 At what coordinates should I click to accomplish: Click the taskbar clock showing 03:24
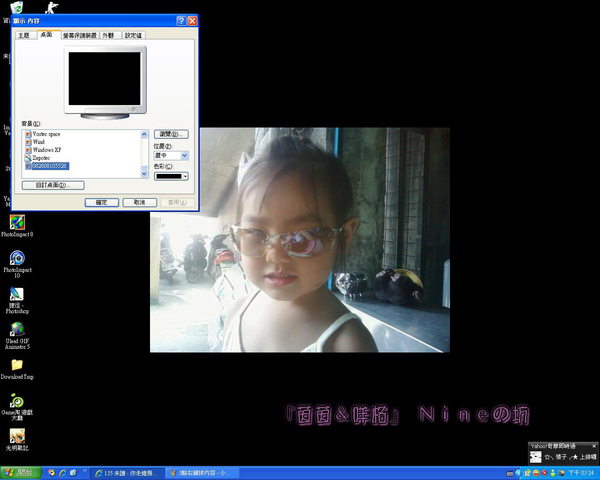(x=581, y=473)
